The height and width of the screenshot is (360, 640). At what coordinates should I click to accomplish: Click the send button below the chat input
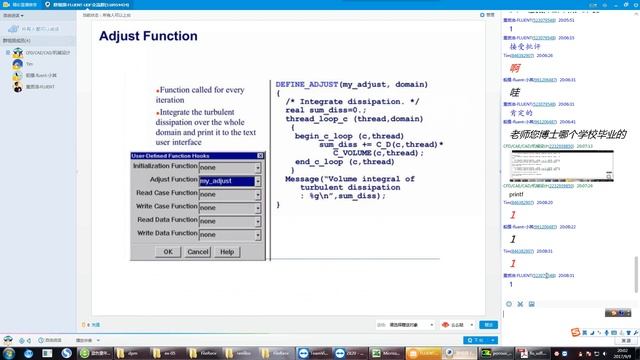pyautogui.click(x=626, y=340)
